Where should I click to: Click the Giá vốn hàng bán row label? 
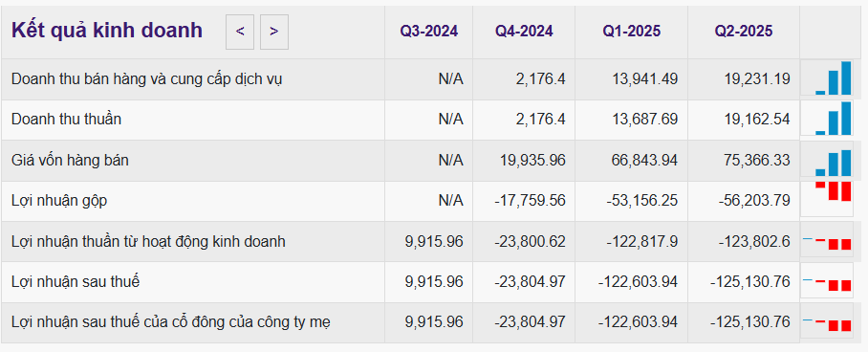tap(71, 161)
